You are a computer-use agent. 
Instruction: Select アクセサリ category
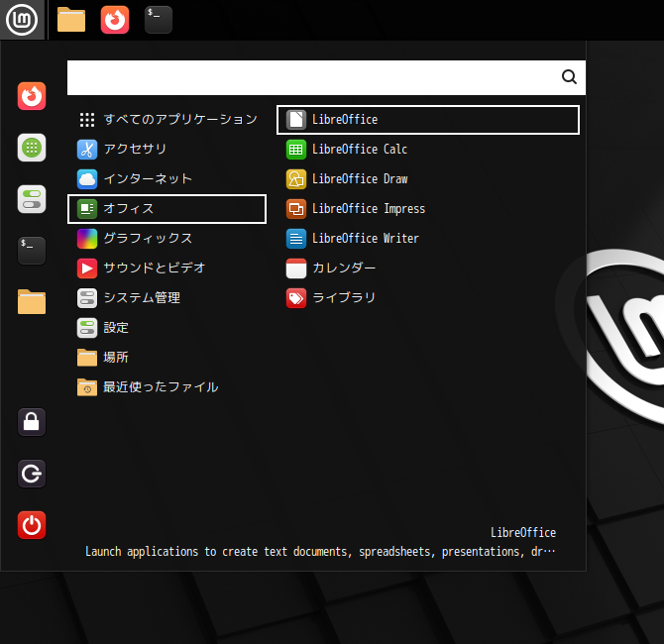[x=166, y=150]
